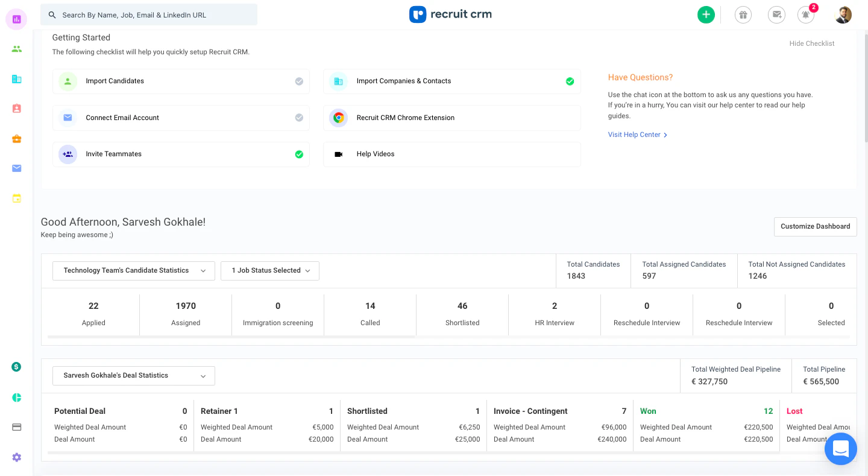Expand the 1 Job Status Selected dropdown
The image size is (868, 476).
269,270
